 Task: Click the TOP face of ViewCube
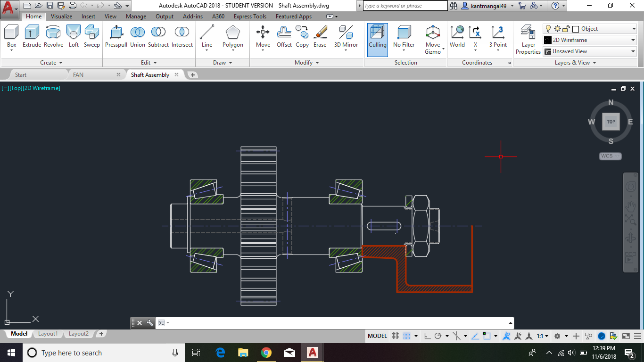(611, 122)
